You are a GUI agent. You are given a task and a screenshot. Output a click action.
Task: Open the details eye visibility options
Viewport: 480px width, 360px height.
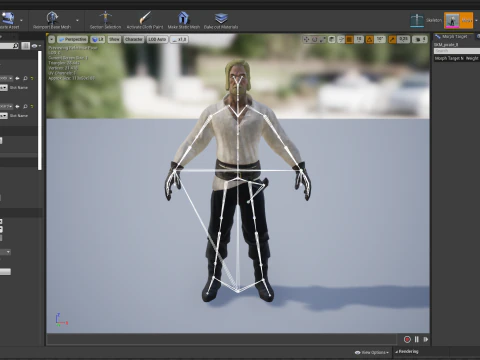coord(36,46)
